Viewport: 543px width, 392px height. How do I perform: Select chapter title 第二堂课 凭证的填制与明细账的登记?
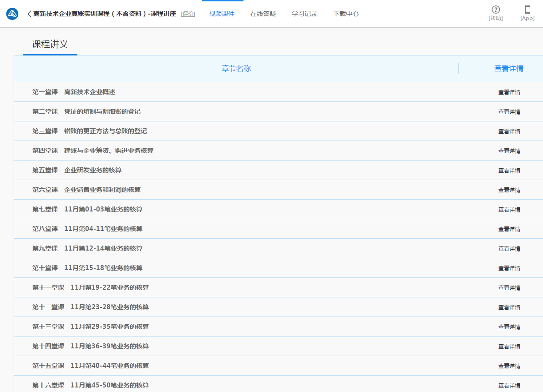(x=86, y=111)
